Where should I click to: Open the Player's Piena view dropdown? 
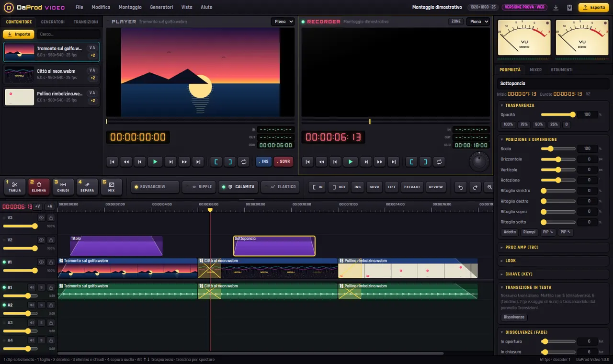[x=283, y=22]
